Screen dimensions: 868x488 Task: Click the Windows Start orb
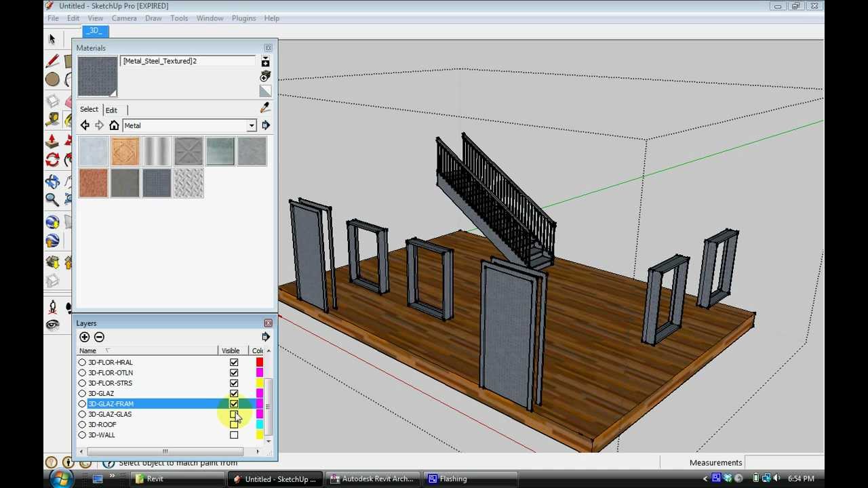coord(60,479)
